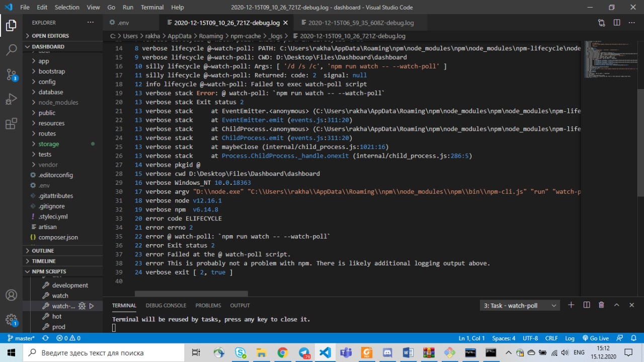
Task: Click Ln 1, Col 1 in status bar
Action: click(471, 338)
